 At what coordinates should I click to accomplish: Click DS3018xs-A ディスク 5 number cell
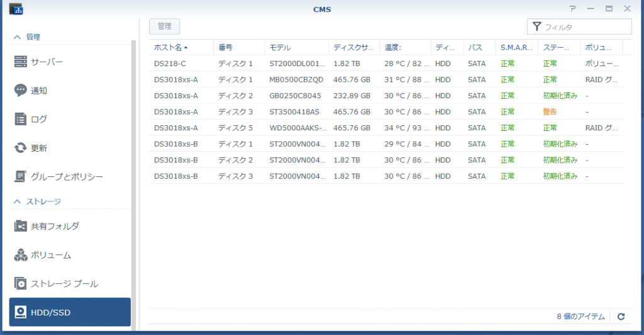(235, 128)
